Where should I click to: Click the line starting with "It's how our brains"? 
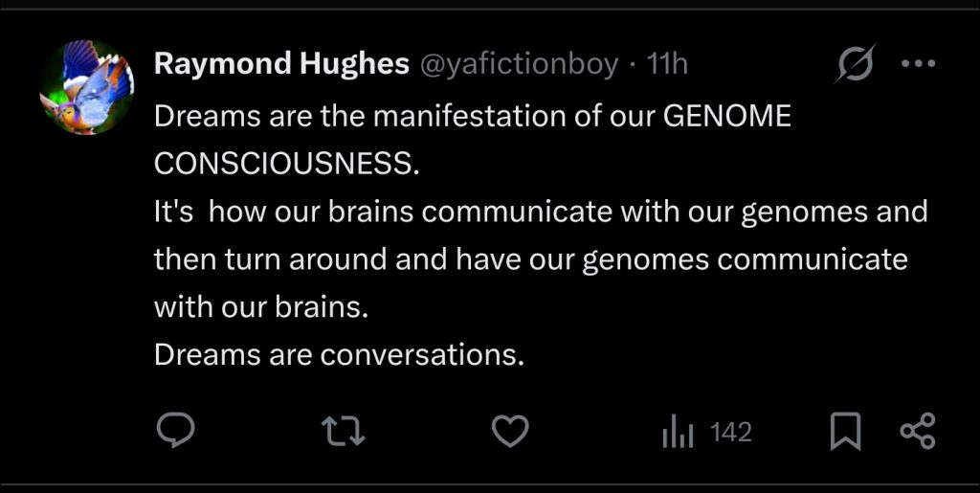click(x=541, y=212)
